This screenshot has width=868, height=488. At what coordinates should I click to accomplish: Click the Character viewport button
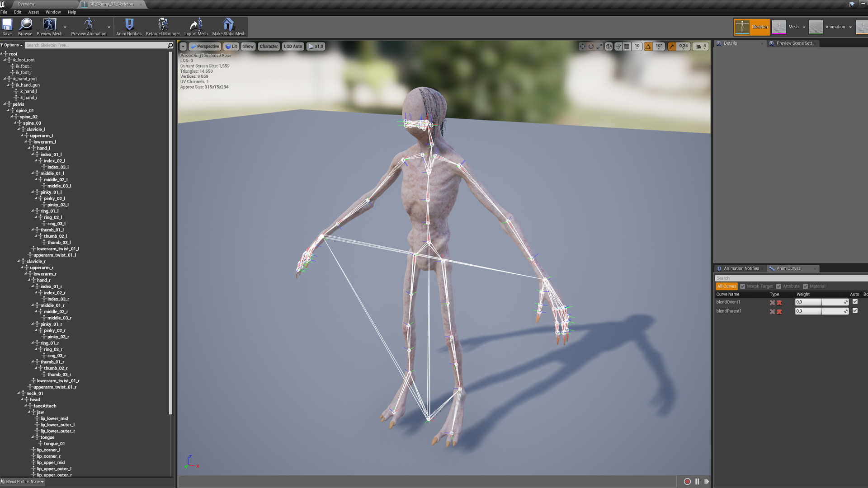(x=269, y=47)
